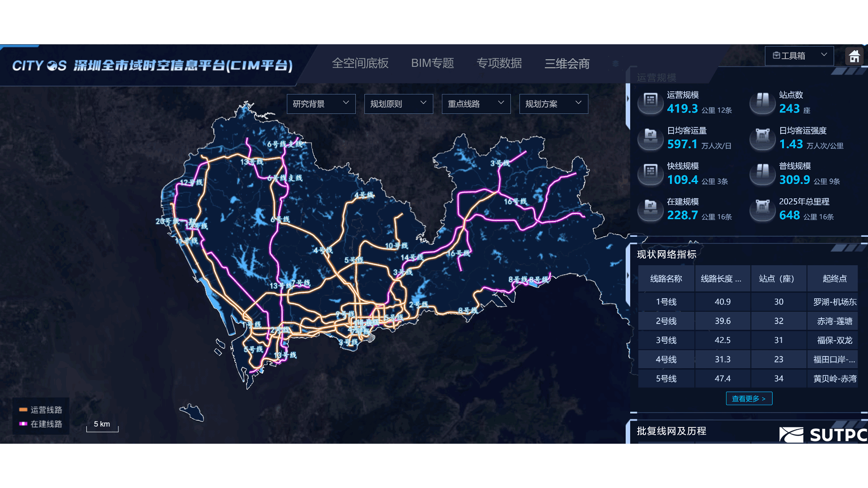The height and width of the screenshot is (488, 868).
Task: Click the 运营线路 legend label
Action: [x=46, y=410]
